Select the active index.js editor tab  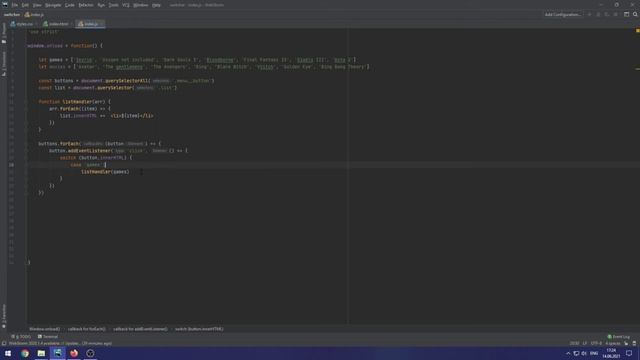(90, 24)
